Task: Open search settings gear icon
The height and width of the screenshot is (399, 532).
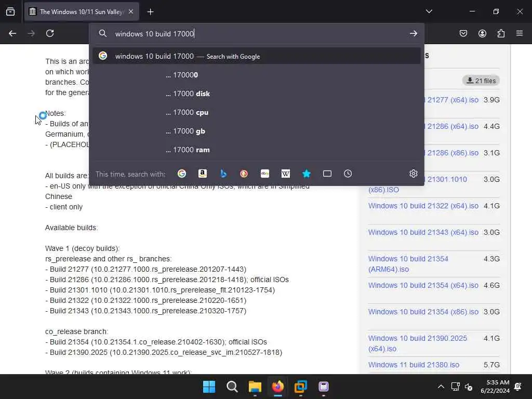Action: (x=413, y=174)
